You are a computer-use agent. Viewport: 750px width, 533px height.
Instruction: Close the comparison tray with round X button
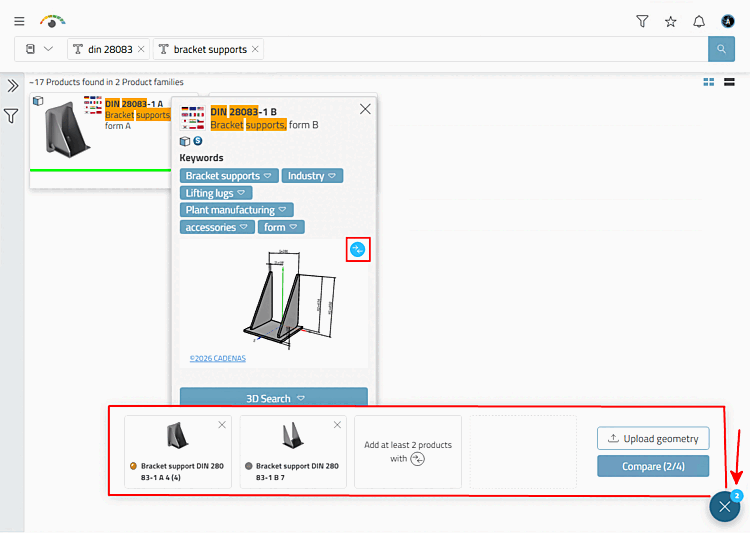coord(725,506)
